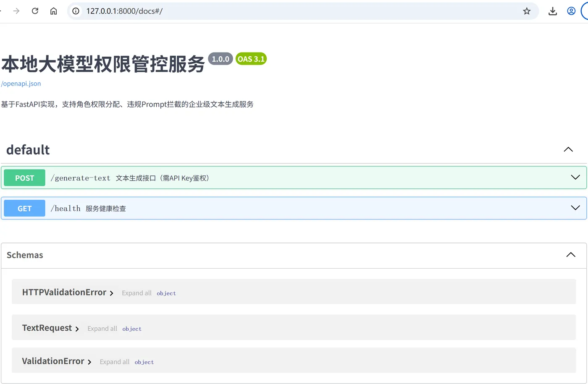Open the /openapi.json link
The height and width of the screenshot is (384, 588).
pos(21,84)
